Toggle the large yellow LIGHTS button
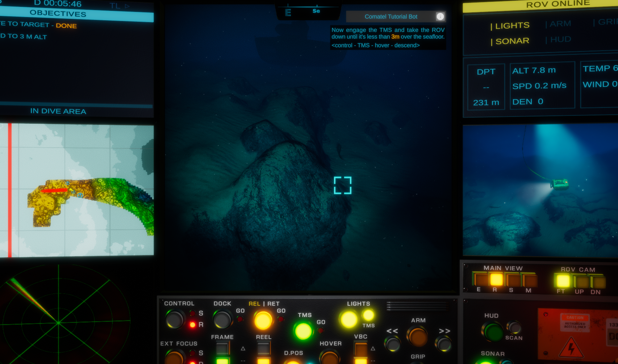Viewport: 618px width, 364px height. 349,319
